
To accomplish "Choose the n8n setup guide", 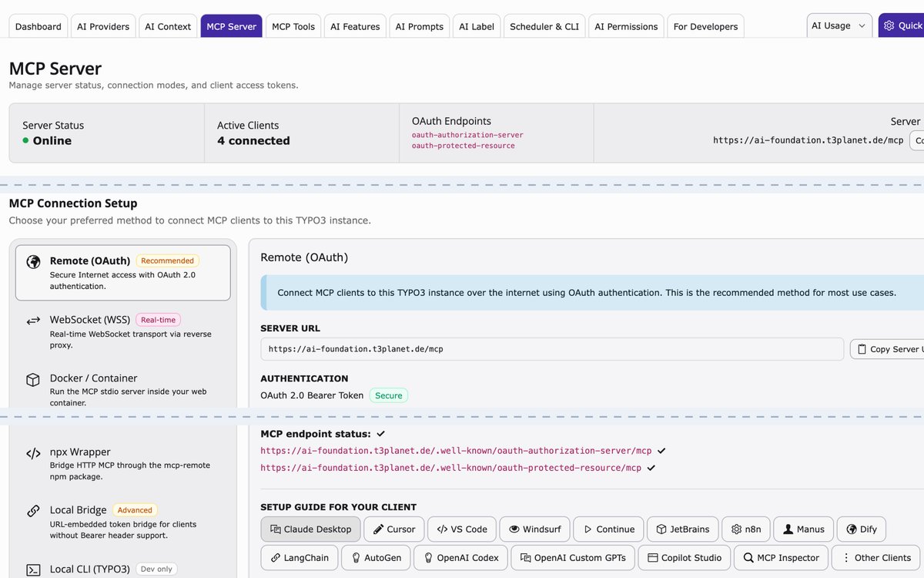I will pos(746,529).
